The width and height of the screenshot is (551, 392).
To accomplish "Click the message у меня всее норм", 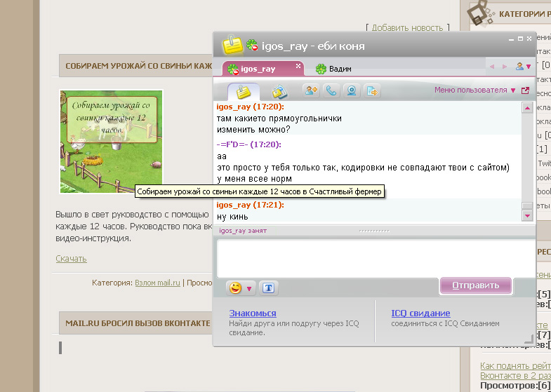I will tap(254, 179).
